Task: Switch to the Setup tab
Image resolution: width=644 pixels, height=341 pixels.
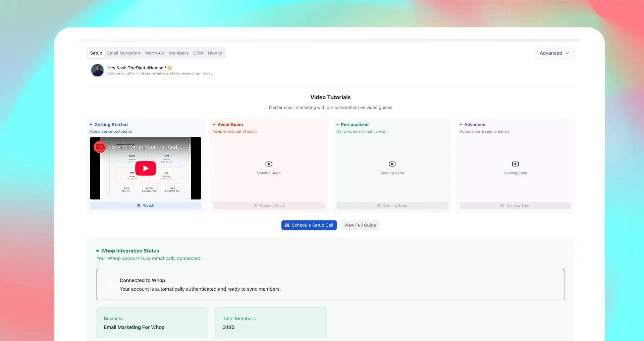Action: point(96,53)
